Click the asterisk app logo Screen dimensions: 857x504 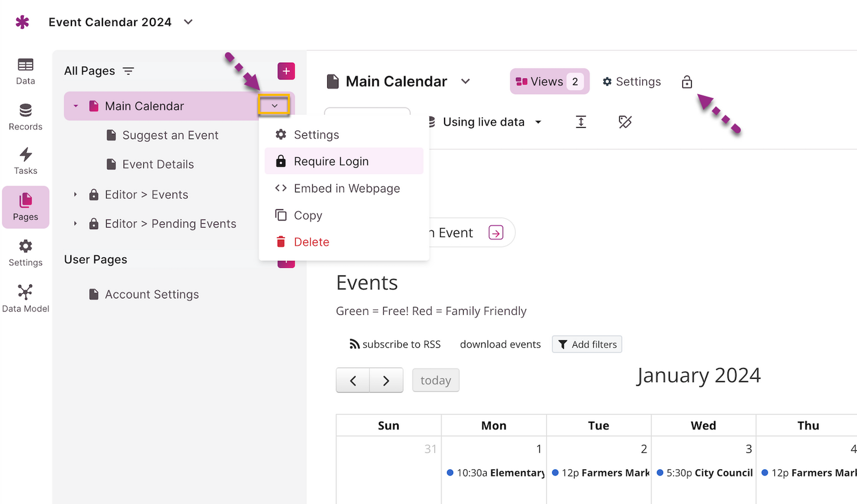tap(22, 22)
